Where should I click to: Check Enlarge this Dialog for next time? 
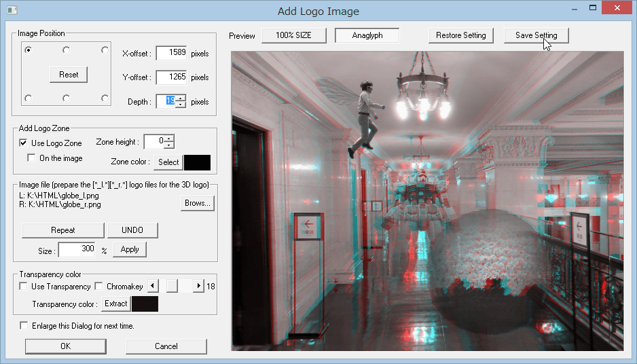[x=24, y=326]
